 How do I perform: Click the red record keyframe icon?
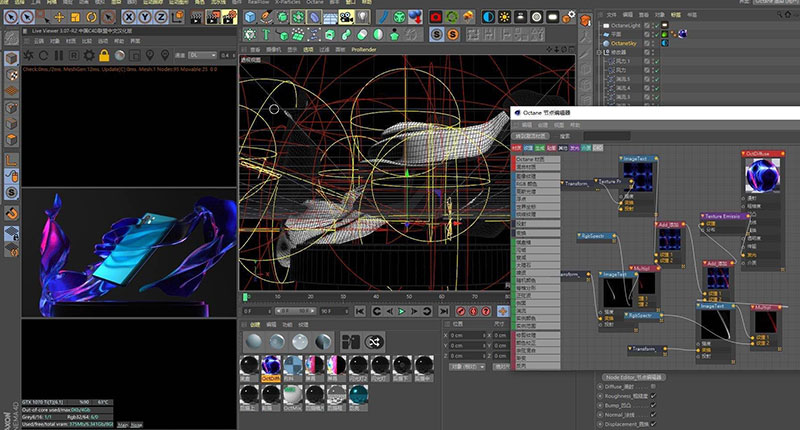463,312
